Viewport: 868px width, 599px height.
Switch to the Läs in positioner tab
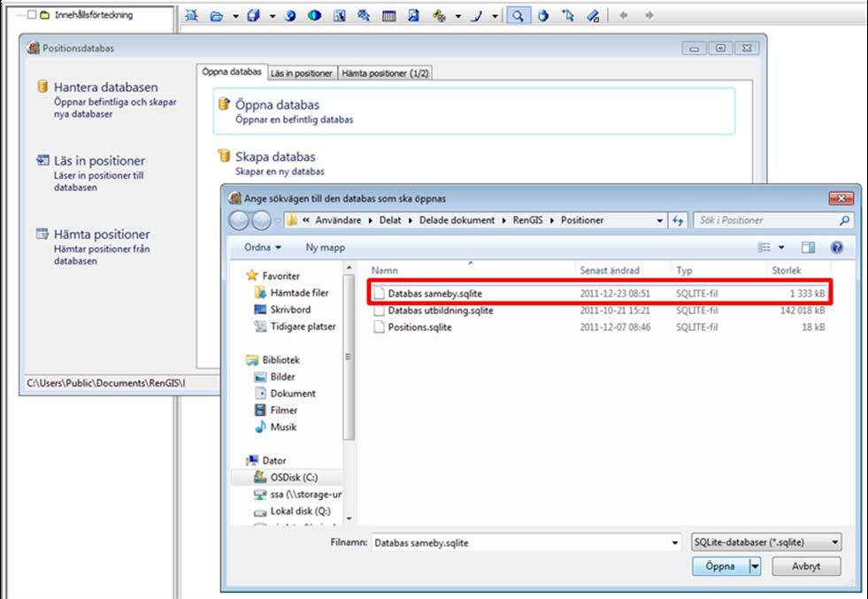301,73
